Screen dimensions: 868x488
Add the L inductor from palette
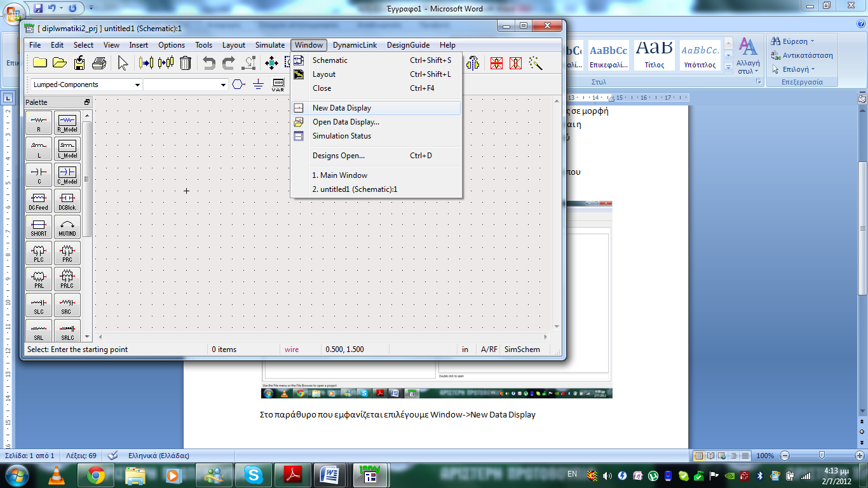(x=39, y=148)
